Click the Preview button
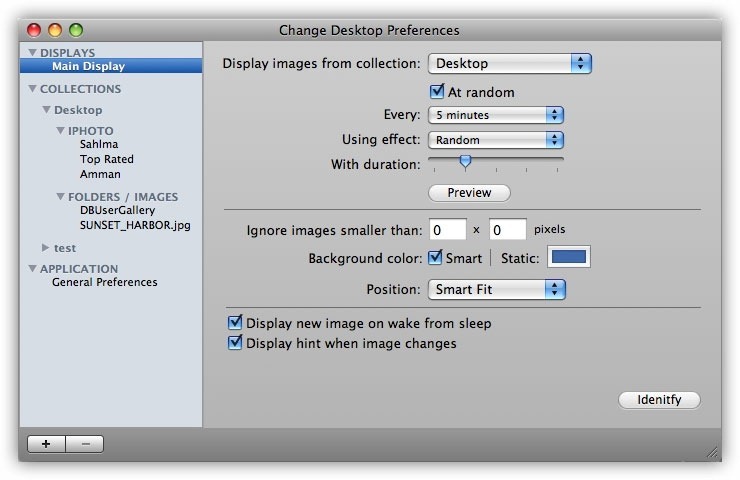This screenshot has height=480, width=740. [x=469, y=192]
